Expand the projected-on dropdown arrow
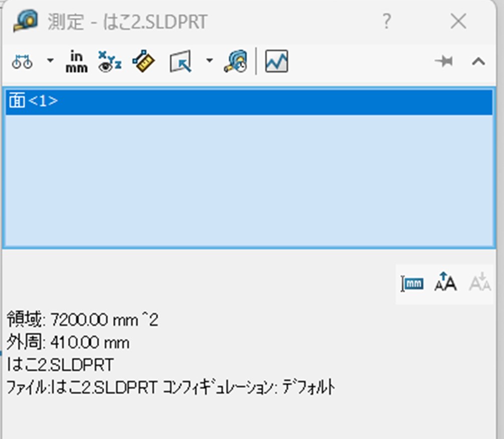The height and width of the screenshot is (439, 504). (209, 60)
